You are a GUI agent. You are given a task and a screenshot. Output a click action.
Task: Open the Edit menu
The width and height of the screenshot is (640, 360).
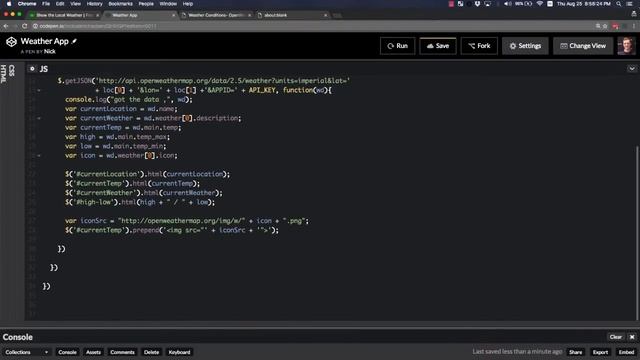[60, 4]
